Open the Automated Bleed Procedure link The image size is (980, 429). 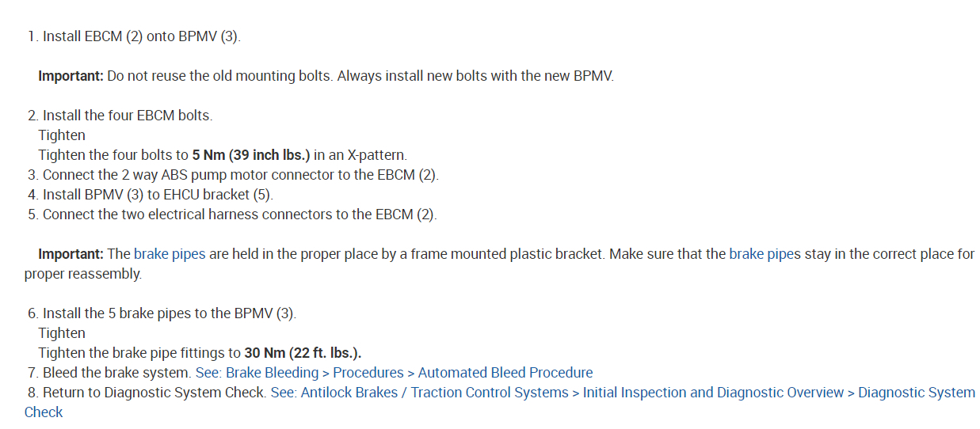pos(505,373)
